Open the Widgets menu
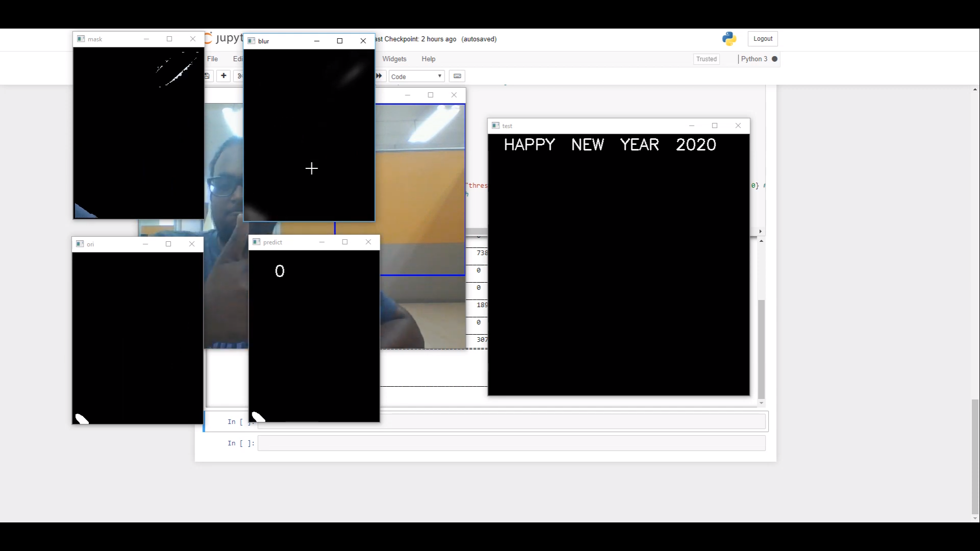 point(394,59)
